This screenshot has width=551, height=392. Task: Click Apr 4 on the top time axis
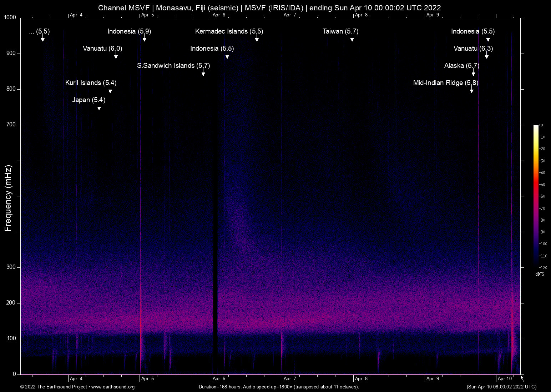coord(76,15)
